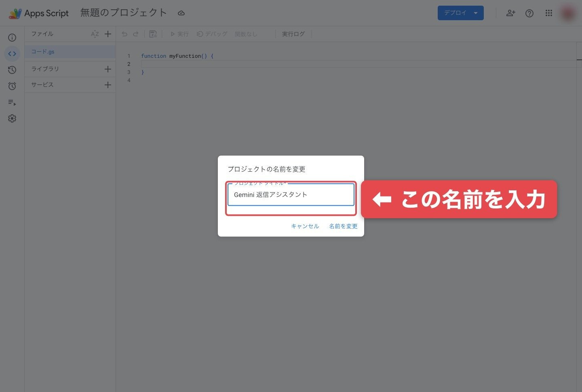The image size is (582, 392).
Task: Add a library with the plus icon
Action: coord(108,69)
